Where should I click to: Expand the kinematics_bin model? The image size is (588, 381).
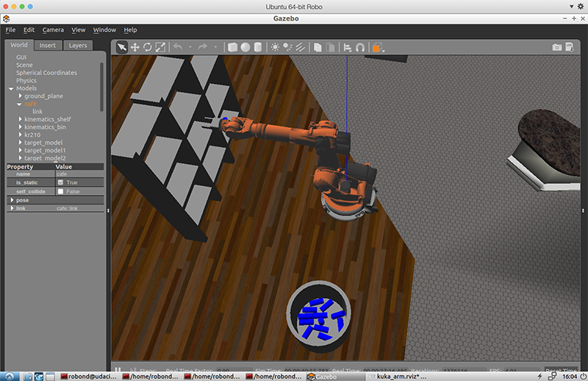click(x=21, y=127)
